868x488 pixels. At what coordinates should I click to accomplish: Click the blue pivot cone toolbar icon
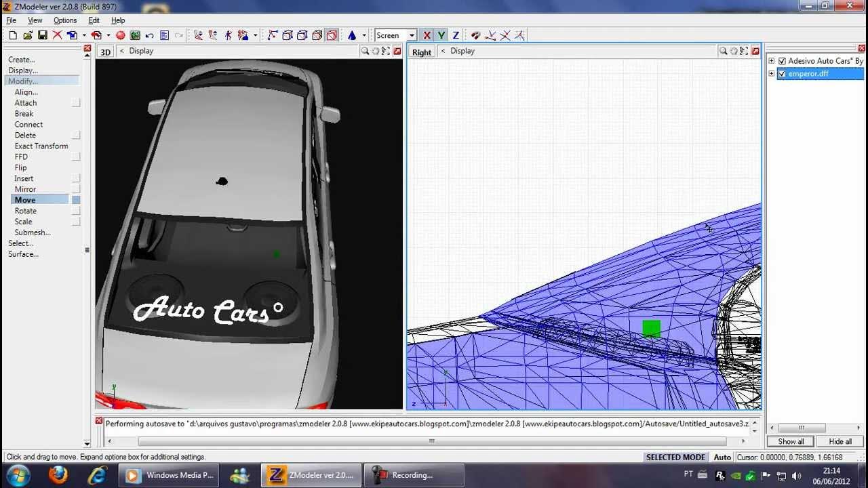[352, 35]
